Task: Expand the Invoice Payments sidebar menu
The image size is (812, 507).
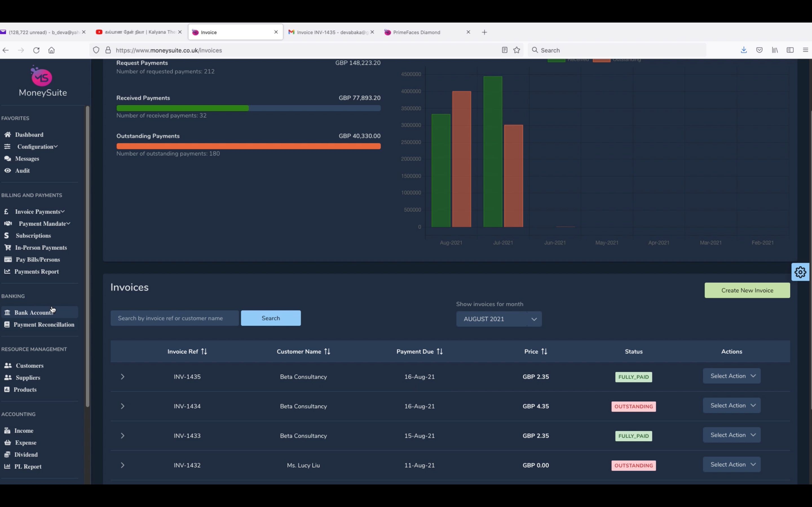Action: (37, 212)
